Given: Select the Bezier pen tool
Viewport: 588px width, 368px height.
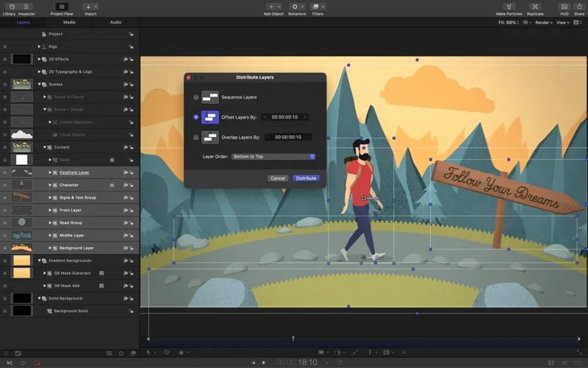Looking at the screenshot, I should click(337, 353).
